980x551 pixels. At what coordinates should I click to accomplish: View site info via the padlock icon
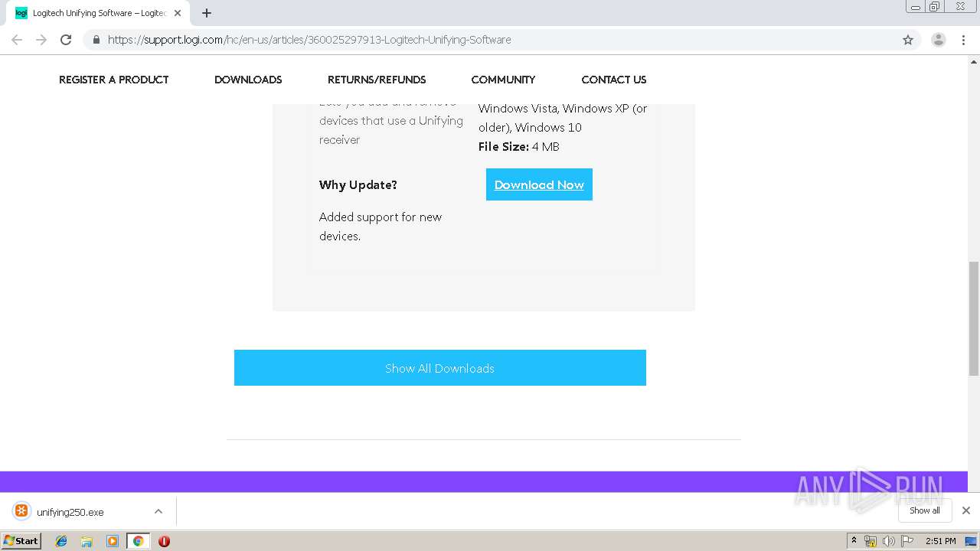pyautogui.click(x=96, y=40)
